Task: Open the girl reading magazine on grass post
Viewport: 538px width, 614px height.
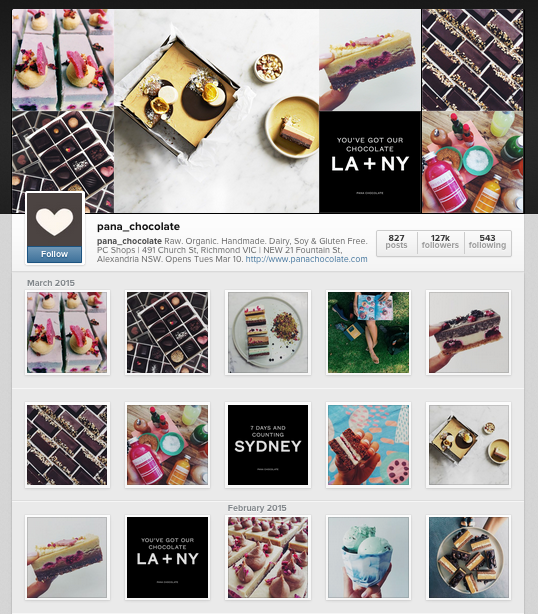Action: tap(368, 332)
